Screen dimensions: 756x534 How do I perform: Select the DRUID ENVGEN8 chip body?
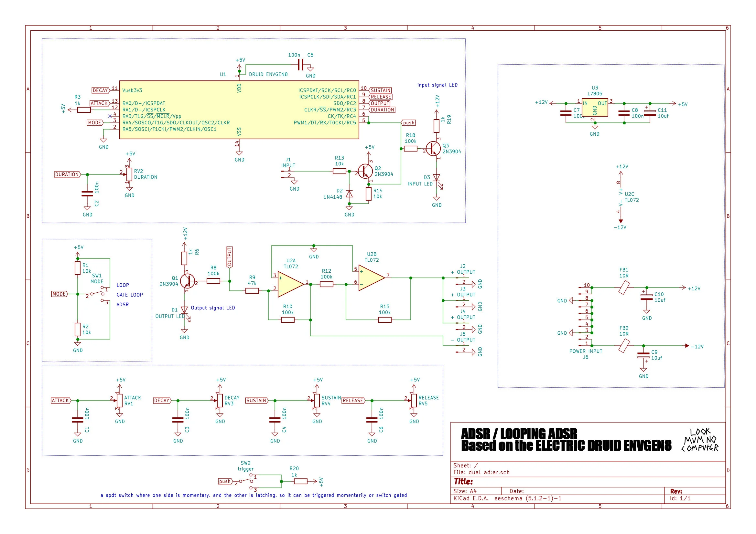pyautogui.click(x=239, y=110)
